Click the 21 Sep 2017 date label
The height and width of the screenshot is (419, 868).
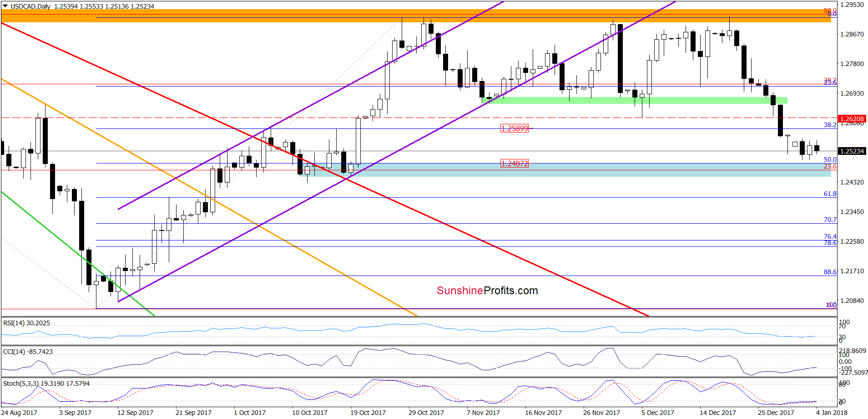(193, 413)
